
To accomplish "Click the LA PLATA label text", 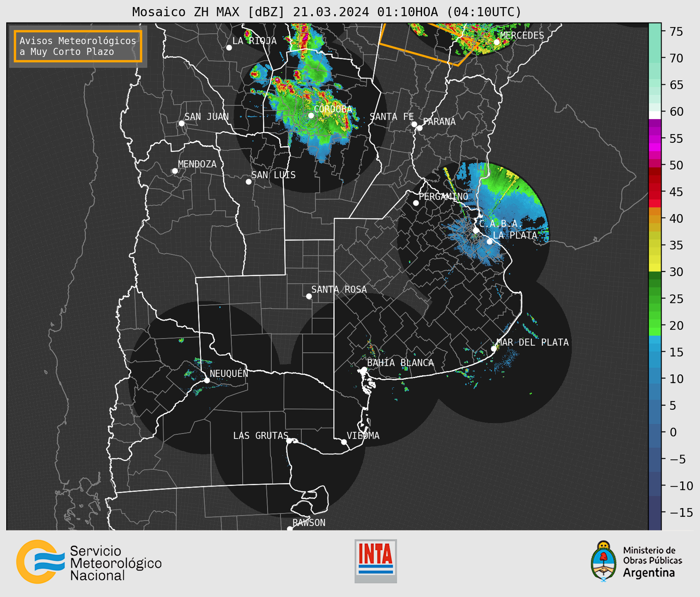I will (x=515, y=235).
